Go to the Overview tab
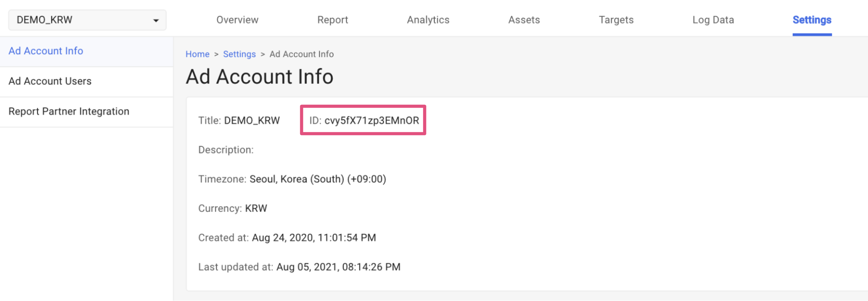 tap(237, 20)
